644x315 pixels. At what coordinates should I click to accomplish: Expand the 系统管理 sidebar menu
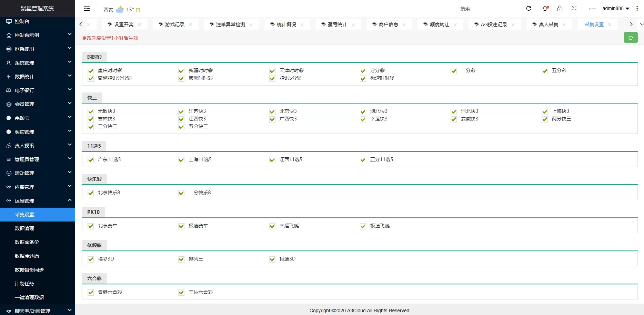[37, 63]
